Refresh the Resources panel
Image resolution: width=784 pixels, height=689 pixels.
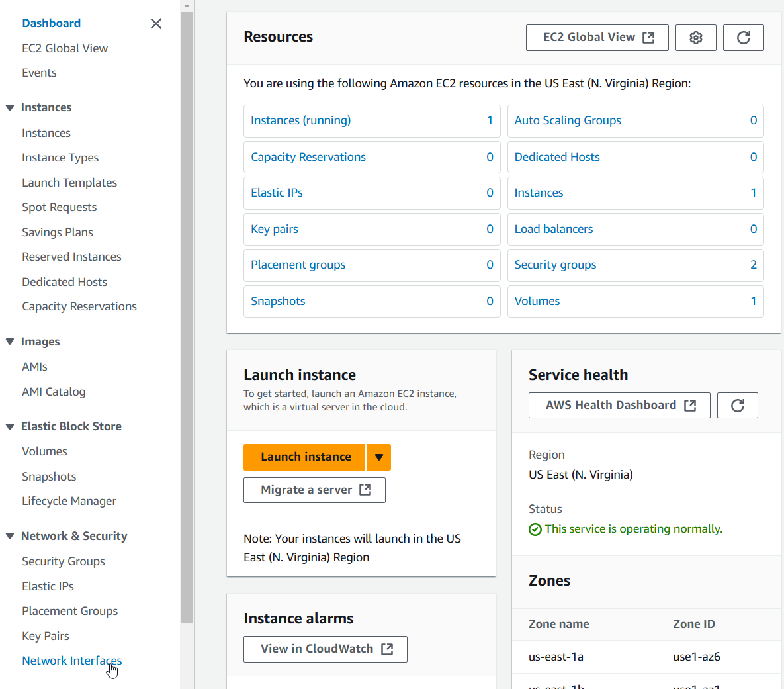[744, 38]
